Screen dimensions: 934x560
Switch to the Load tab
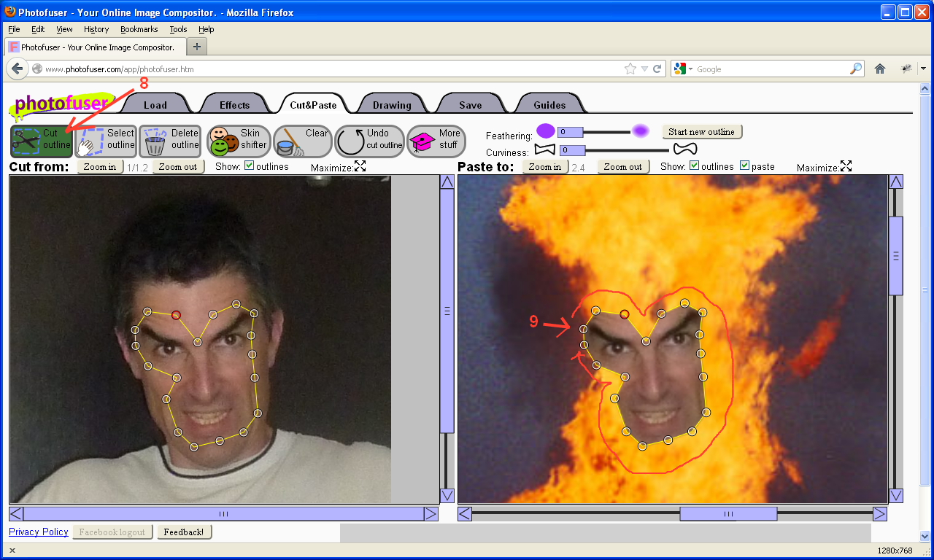pyautogui.click(x=155, y=104)
